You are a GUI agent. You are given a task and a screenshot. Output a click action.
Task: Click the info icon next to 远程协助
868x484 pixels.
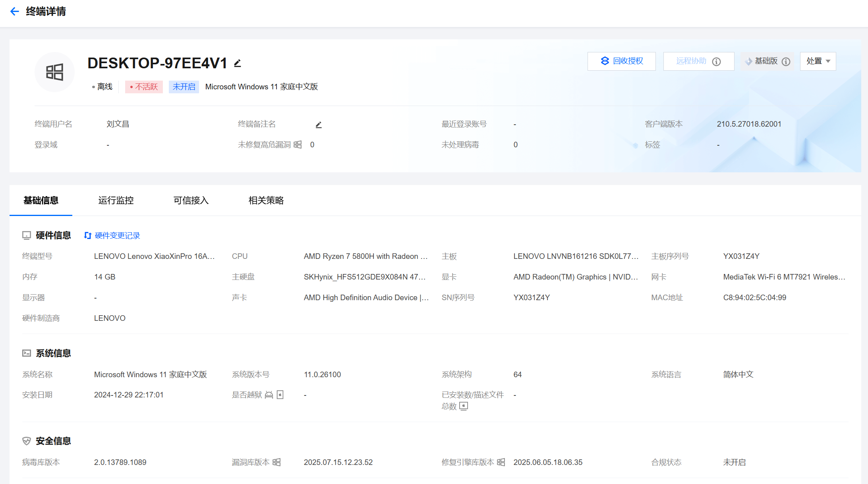(716, 62)
